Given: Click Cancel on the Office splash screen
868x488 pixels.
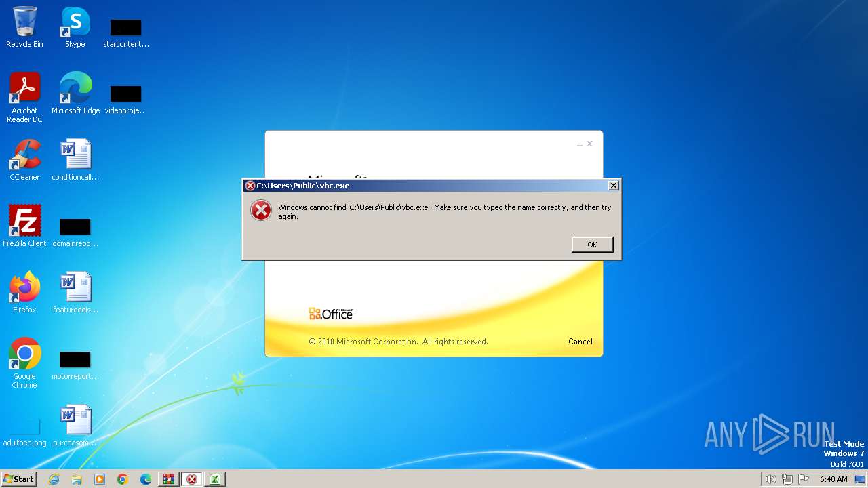Looking at the screenshot, I should (580, 342).
